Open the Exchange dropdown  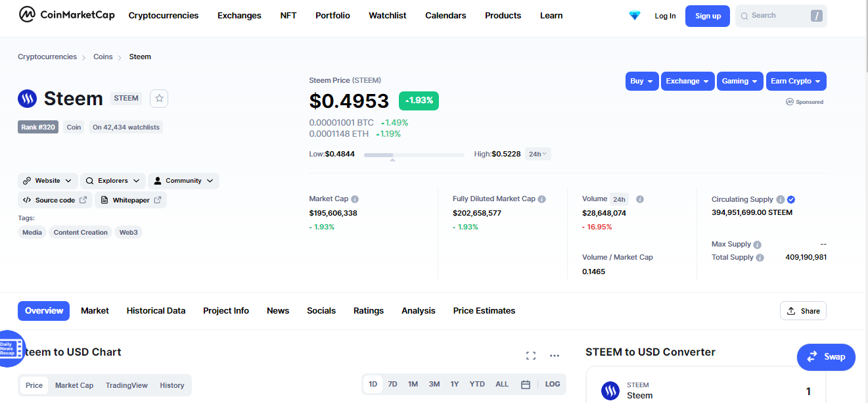(688, 81)
